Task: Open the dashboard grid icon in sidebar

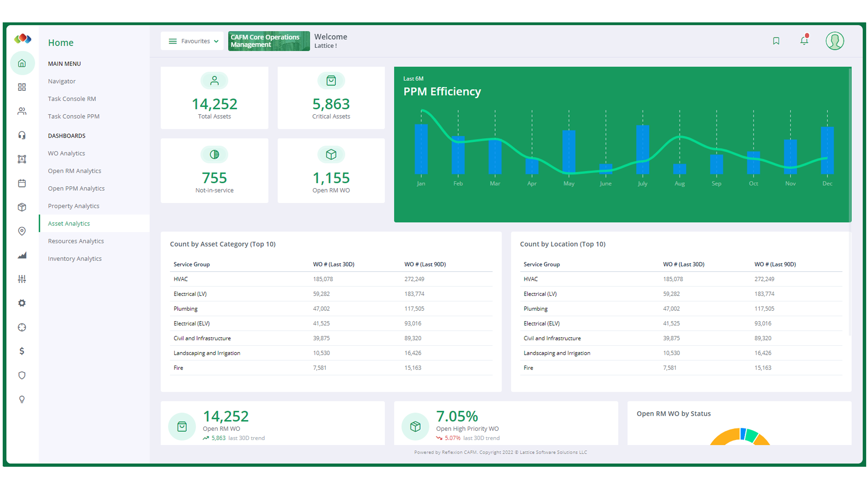Action: click(22, 87)
